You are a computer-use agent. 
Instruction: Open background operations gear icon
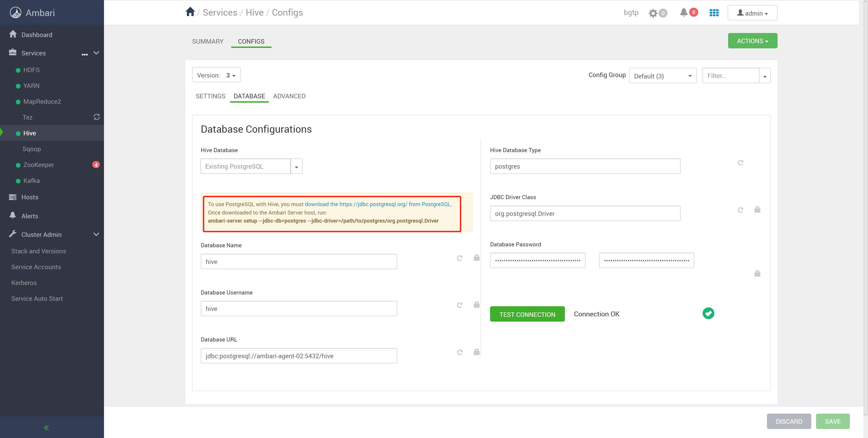(653, 13)
